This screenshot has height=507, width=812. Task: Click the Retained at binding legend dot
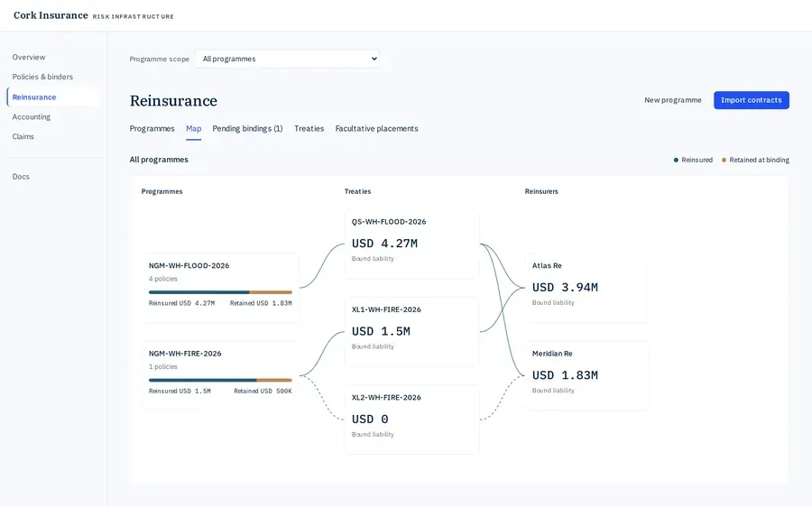click(x=724, y=160)
